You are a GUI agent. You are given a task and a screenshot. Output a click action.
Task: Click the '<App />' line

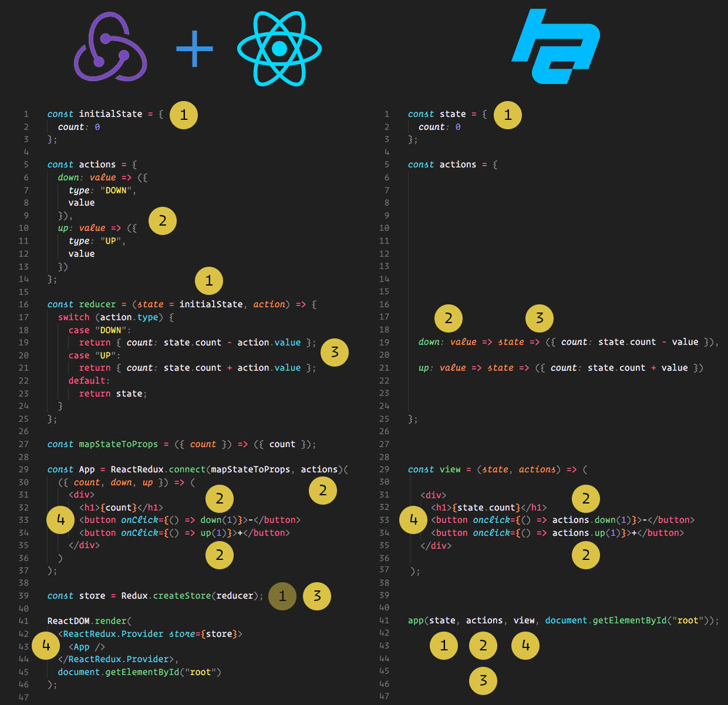[x=87, y=647]
